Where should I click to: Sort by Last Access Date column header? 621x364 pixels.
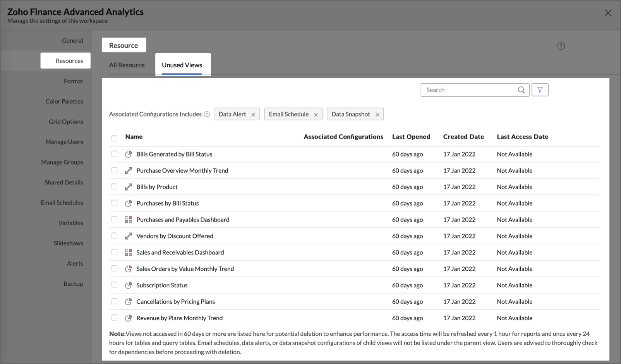tap(522, 137)
